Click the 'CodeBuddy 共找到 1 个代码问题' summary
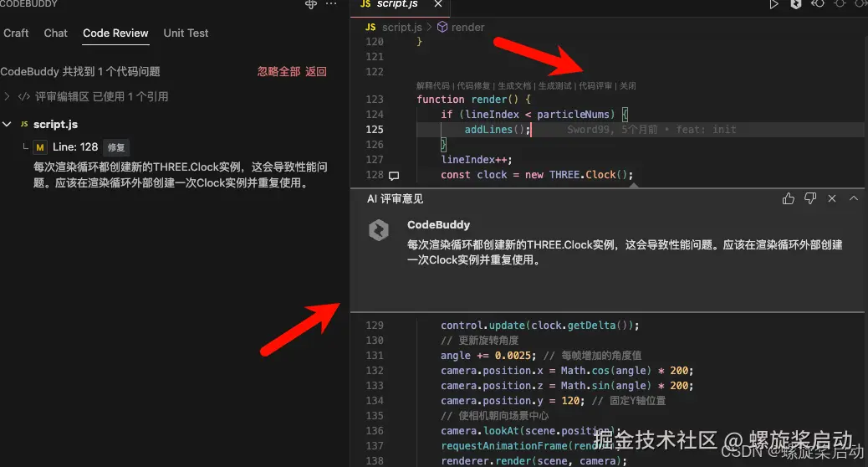The width and height of the screenshot is (868, 467). point(80,71)
